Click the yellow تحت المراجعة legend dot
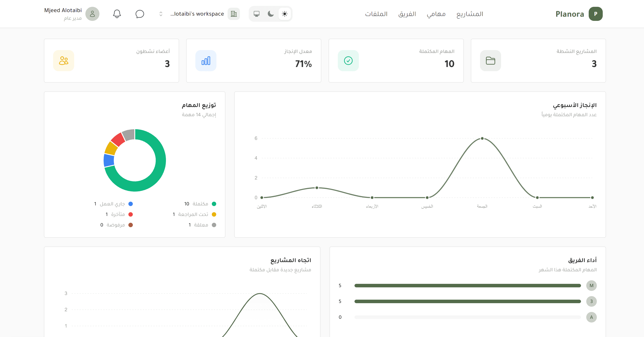Viewport: 644px width, 337px height. coord(214,214)
